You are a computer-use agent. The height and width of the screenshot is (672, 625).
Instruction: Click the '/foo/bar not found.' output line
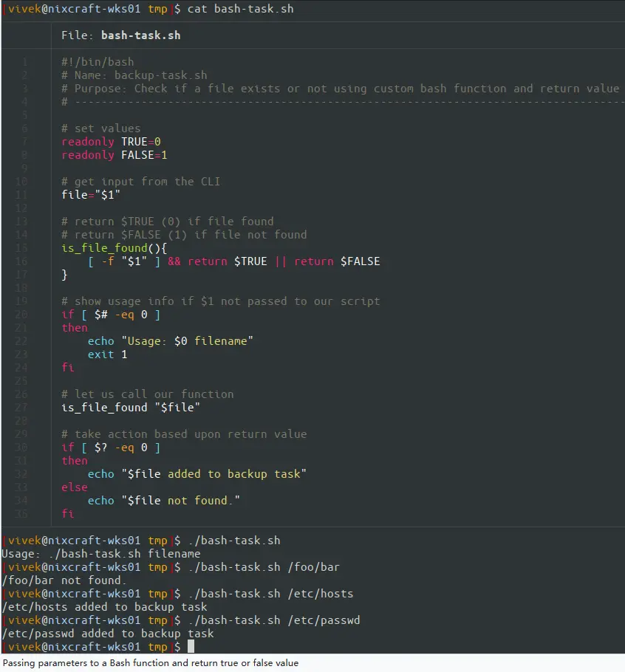pos(64,580)
